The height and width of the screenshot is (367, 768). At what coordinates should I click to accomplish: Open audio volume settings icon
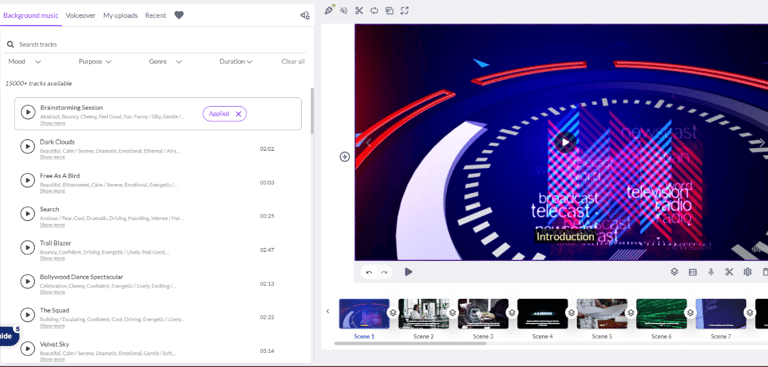pos(305,15)
